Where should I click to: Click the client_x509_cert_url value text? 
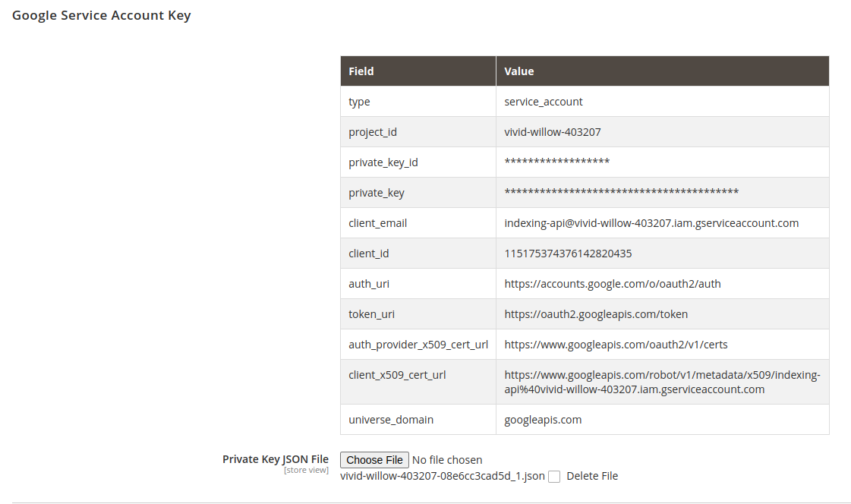tap(662, 382)
